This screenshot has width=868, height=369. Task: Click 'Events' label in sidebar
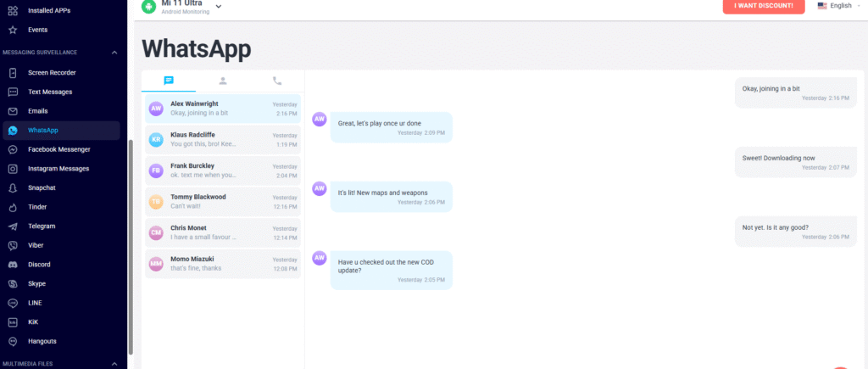[37, 30]
